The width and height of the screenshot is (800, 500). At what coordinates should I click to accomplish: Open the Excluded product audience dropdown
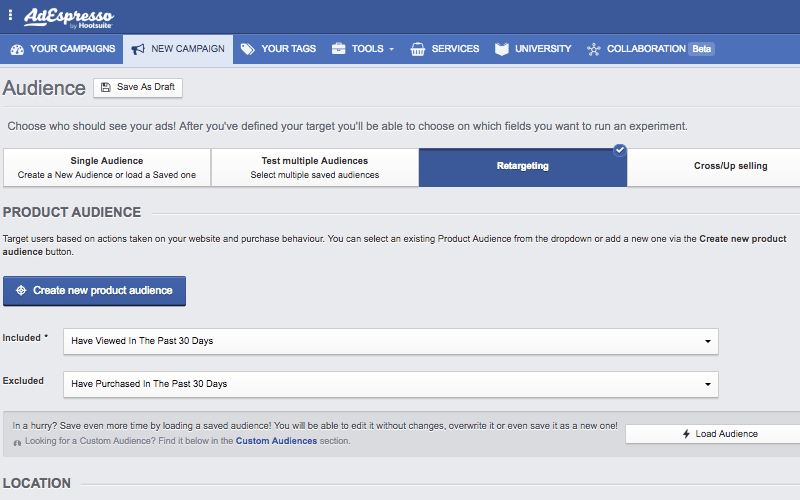(390, 384)
